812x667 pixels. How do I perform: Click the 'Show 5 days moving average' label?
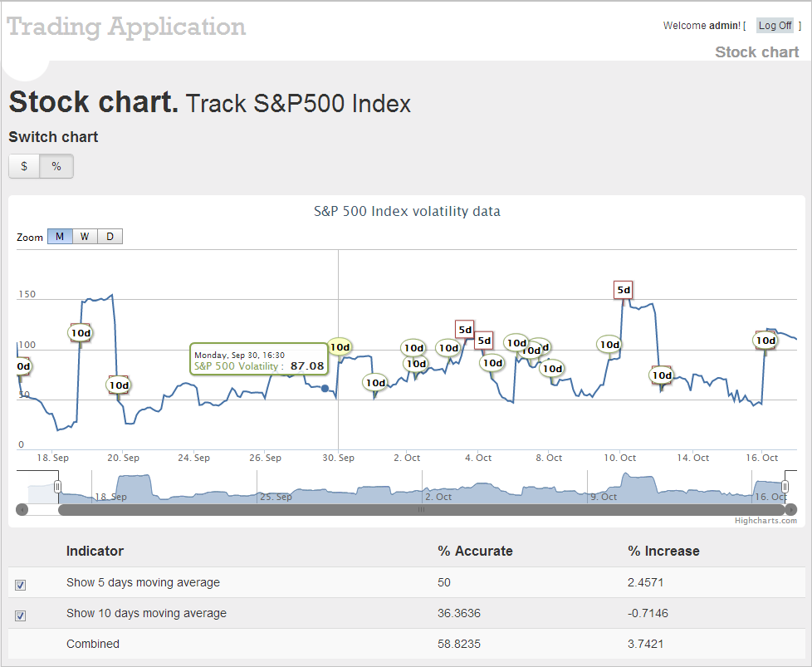[143, 582]
